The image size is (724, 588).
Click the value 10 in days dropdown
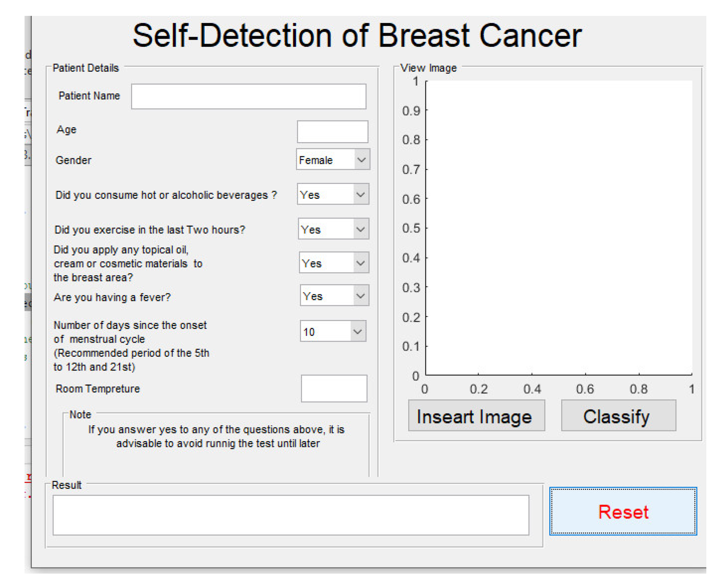(x=310, y=332)
